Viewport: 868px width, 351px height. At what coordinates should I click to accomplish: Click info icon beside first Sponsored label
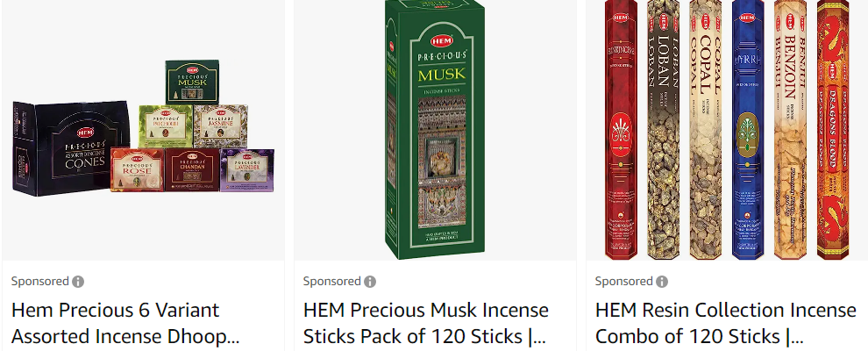point(78,282)
